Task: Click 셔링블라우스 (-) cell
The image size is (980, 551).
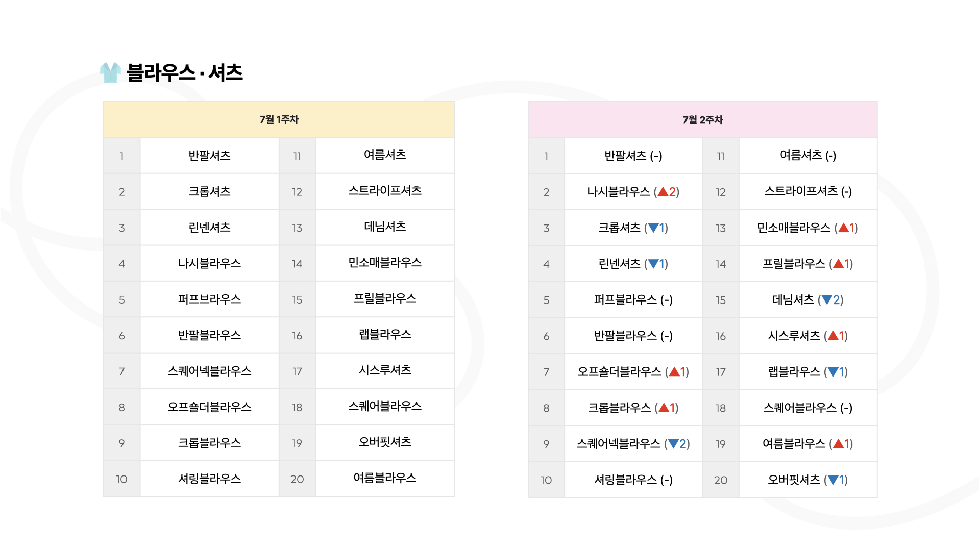Action: 633,480
